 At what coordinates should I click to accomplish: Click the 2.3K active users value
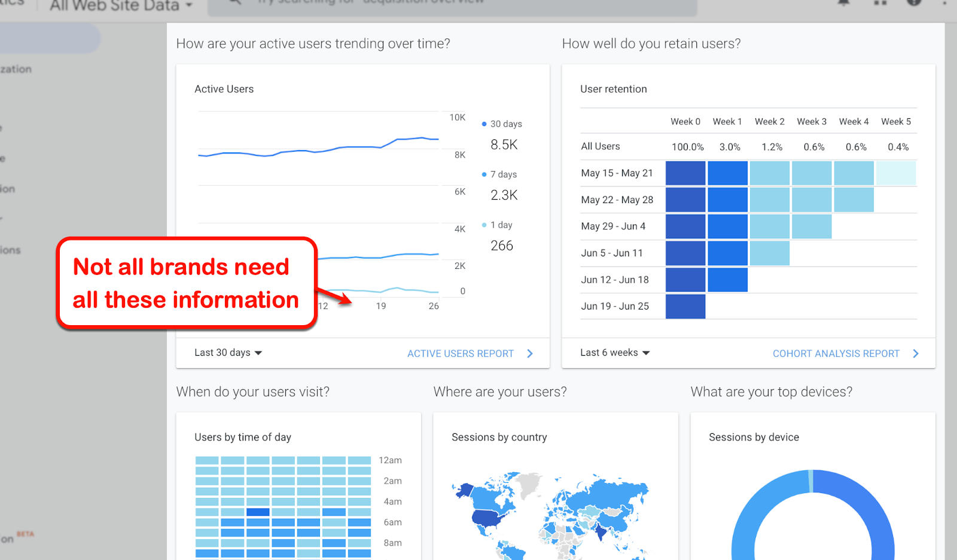click(504, 195)
